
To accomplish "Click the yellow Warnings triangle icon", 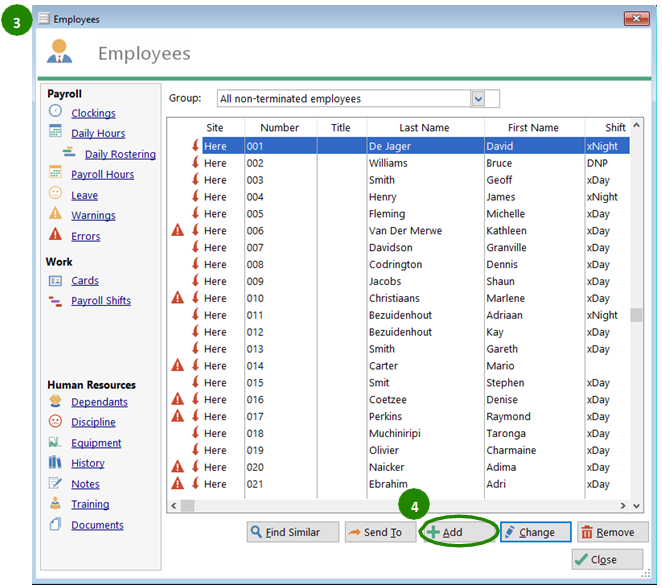I will pyautogui.click(x=55, y=213).
